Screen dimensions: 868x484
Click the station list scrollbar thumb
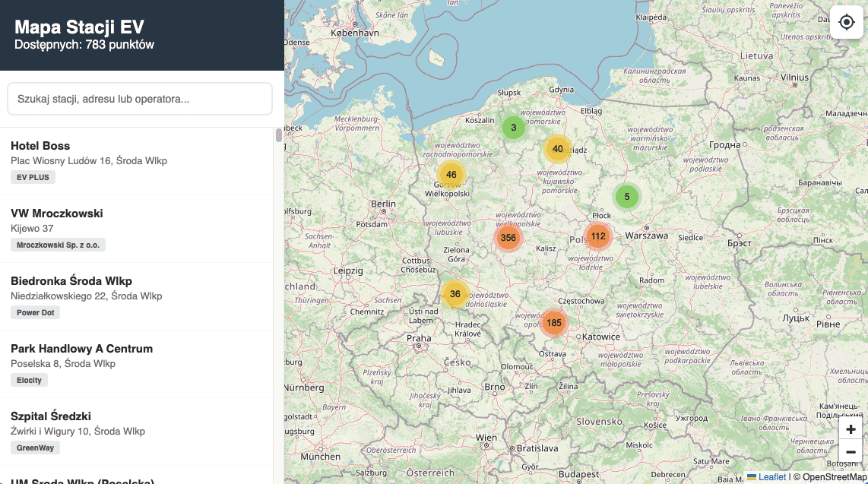tap(278, 135)
